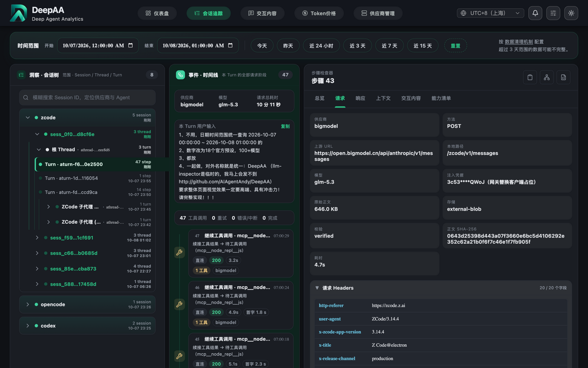This screenshot has height=368, width=588.
Task: Open calendar picker in start date field
Action: [131, 45]
